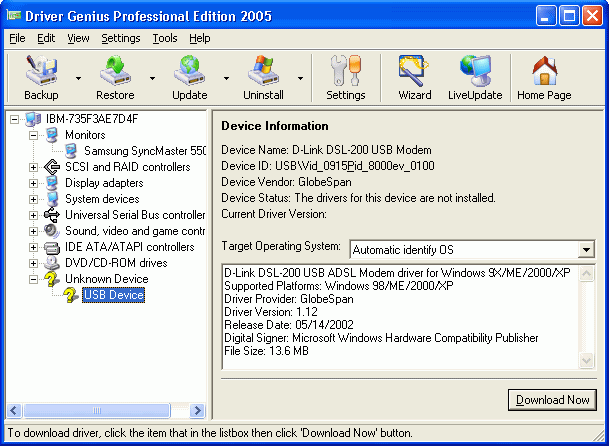Open the Settings menu

[x=121, y=38]
